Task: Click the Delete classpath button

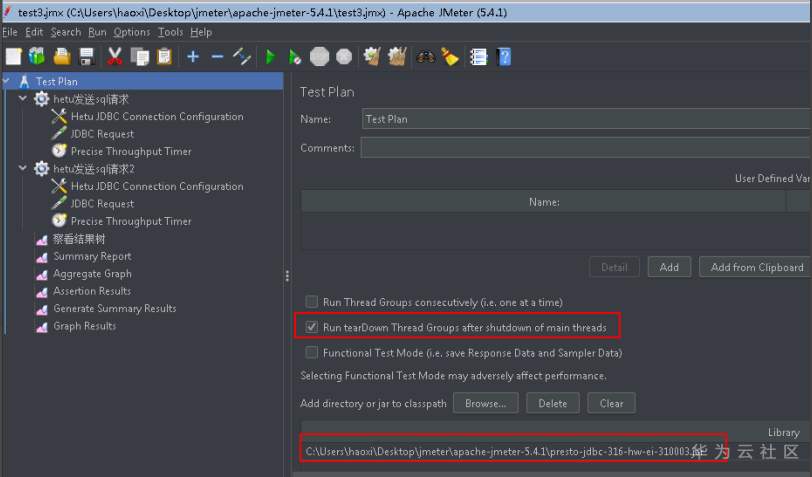Action: point(553,403)
